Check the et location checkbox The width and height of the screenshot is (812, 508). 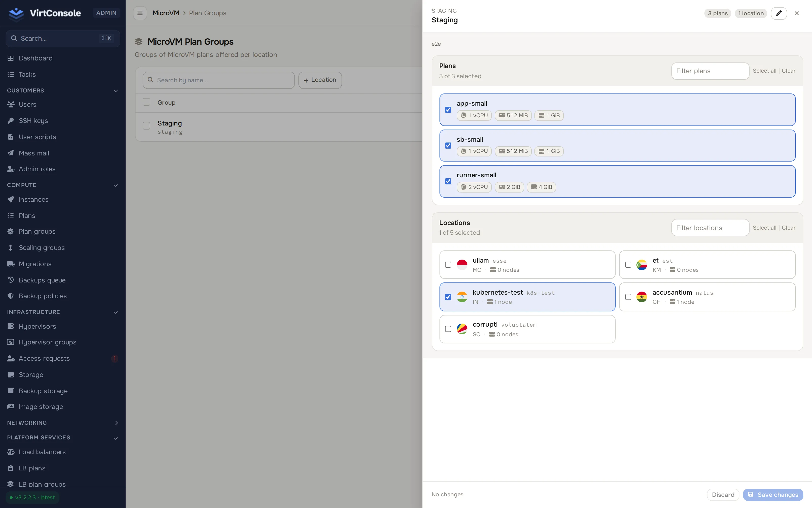click(x=628, y=265)
